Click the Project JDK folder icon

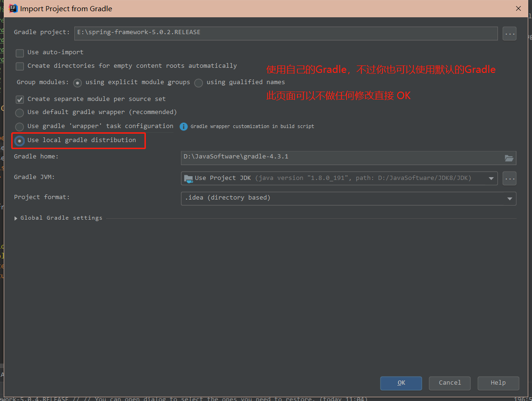188,179
